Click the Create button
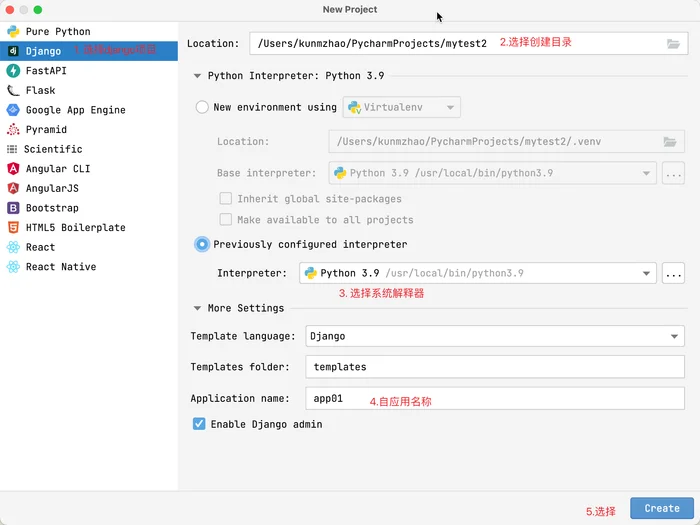The width and height of the screenshot is (700, 525). 662,508
